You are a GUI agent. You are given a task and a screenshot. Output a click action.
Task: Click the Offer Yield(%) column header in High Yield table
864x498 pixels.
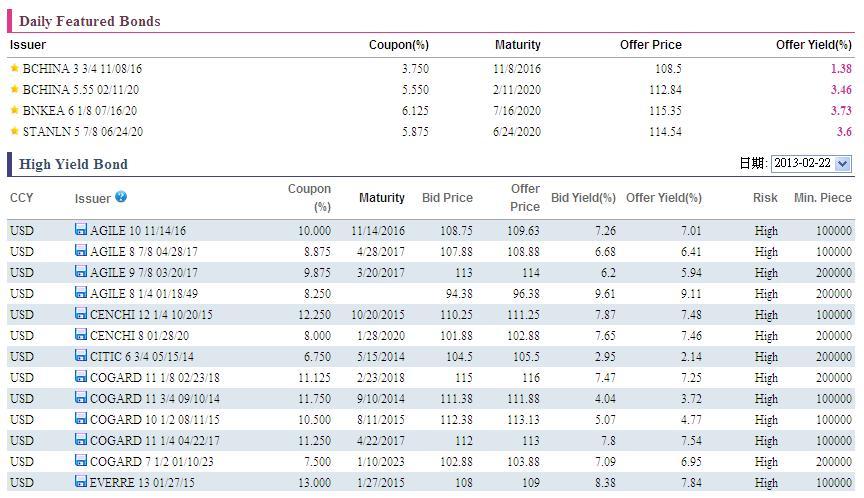(x=663, y=198)
